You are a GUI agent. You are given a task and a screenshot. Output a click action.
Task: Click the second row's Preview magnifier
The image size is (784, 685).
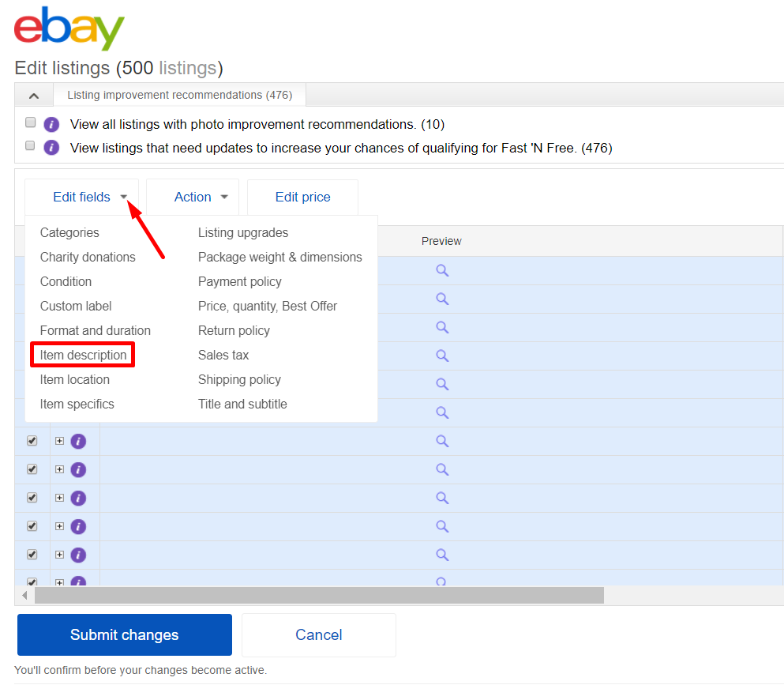tap(442, 299)
